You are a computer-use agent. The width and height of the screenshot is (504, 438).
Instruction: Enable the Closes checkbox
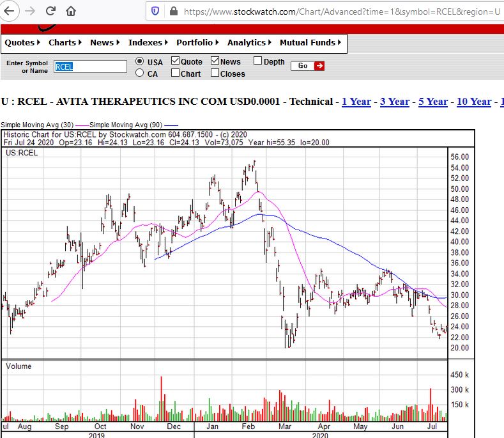pos(215,73)
